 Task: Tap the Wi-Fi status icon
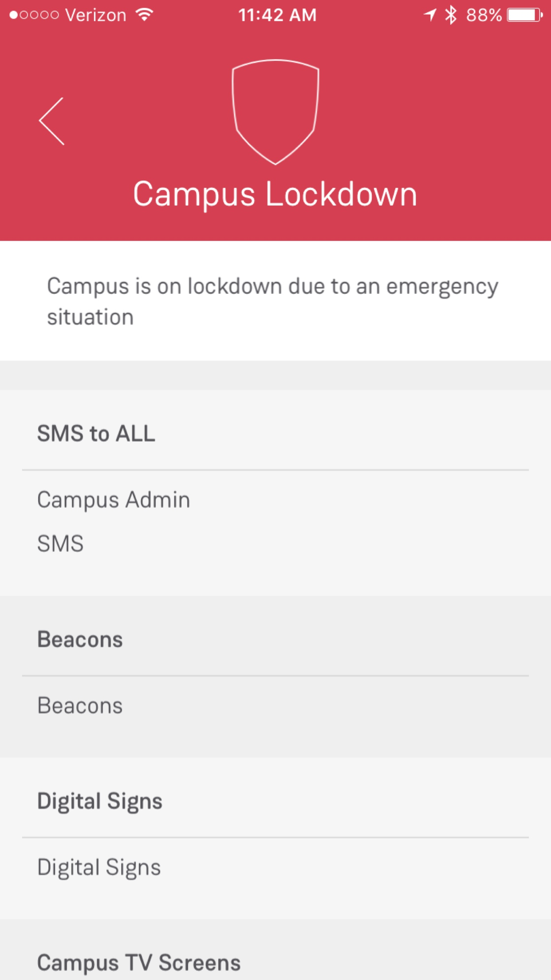click(x=145, y=15)
